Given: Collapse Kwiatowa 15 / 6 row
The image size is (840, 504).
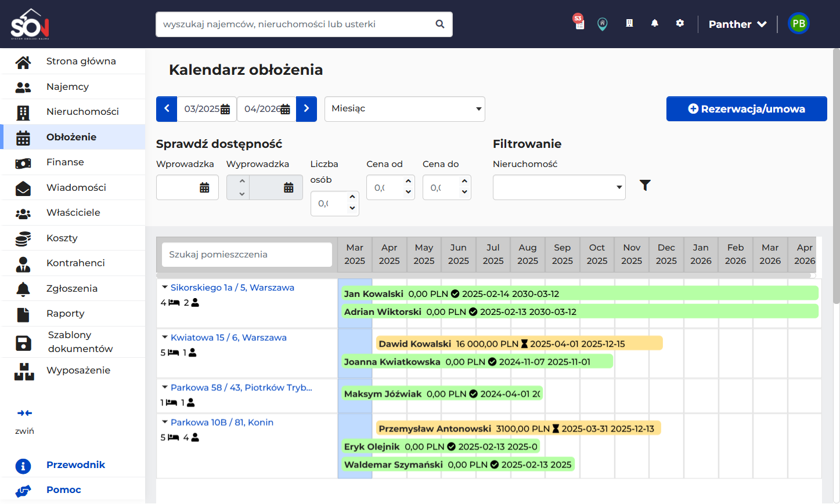Looking at the screenshot, I should click(x=165, y=337).
